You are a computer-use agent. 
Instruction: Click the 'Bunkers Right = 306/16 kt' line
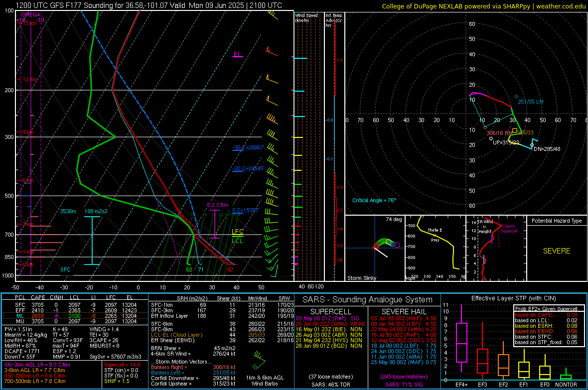click(x=193, y=367)
